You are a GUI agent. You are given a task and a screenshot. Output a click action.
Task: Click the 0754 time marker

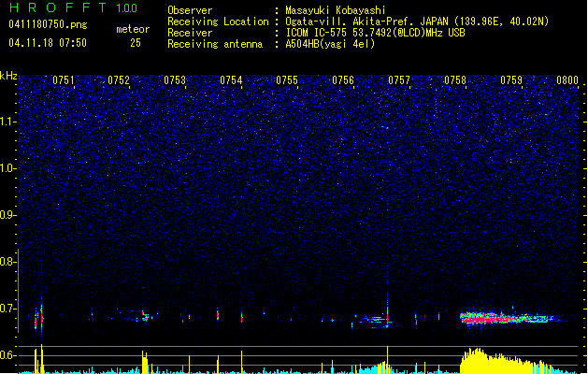click(231, 80)
